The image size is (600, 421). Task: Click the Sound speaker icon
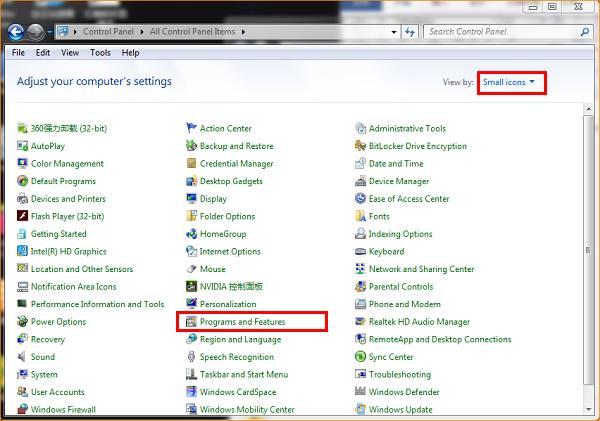pos(22,357)
